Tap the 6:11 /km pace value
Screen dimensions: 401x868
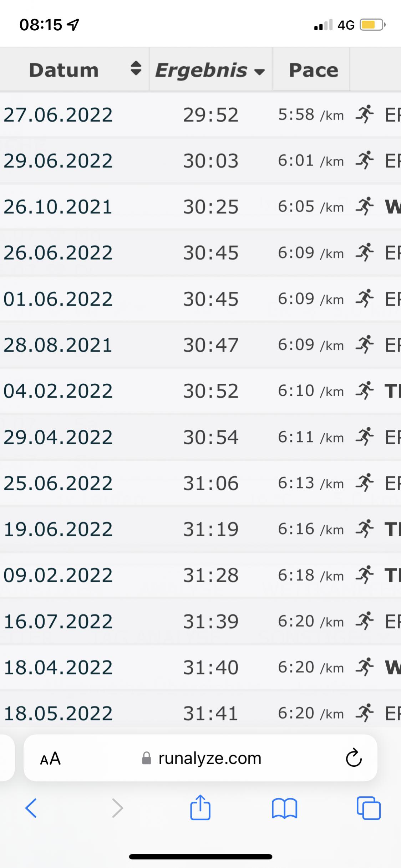310,437
